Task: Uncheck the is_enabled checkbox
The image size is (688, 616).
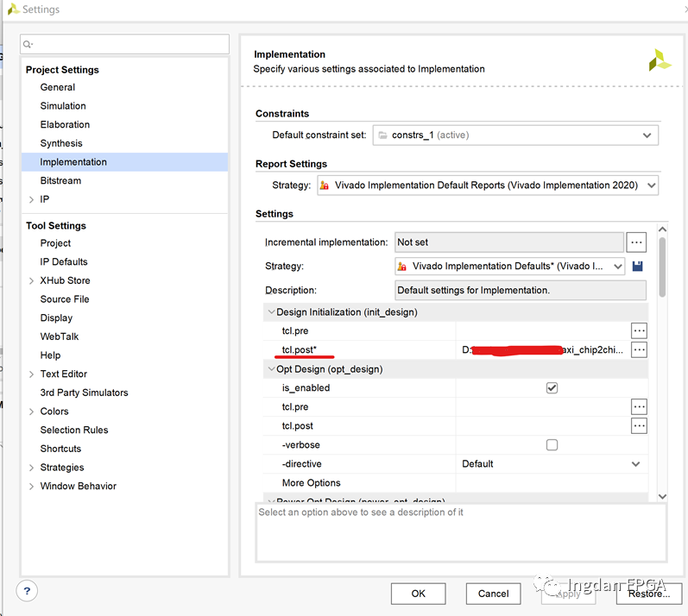Action: (552, 388)
